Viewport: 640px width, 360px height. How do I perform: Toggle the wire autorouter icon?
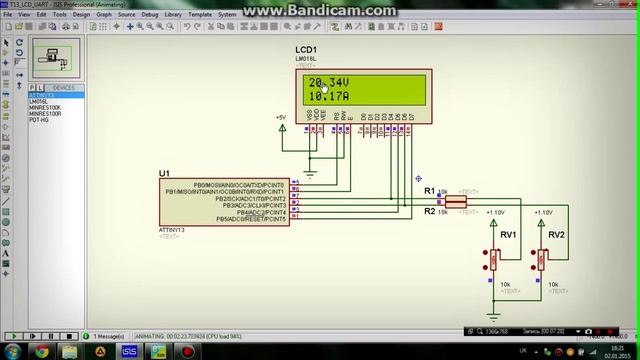pos(335,27)
